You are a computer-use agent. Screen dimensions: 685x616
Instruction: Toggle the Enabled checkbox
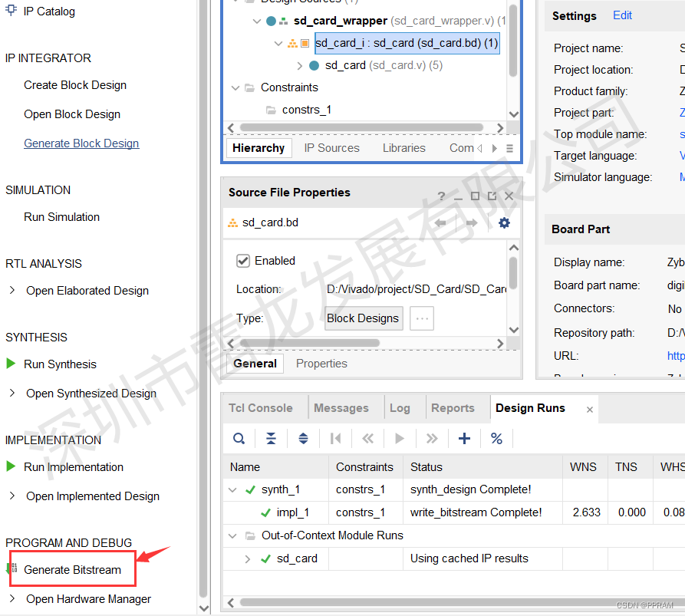[243, 261]
